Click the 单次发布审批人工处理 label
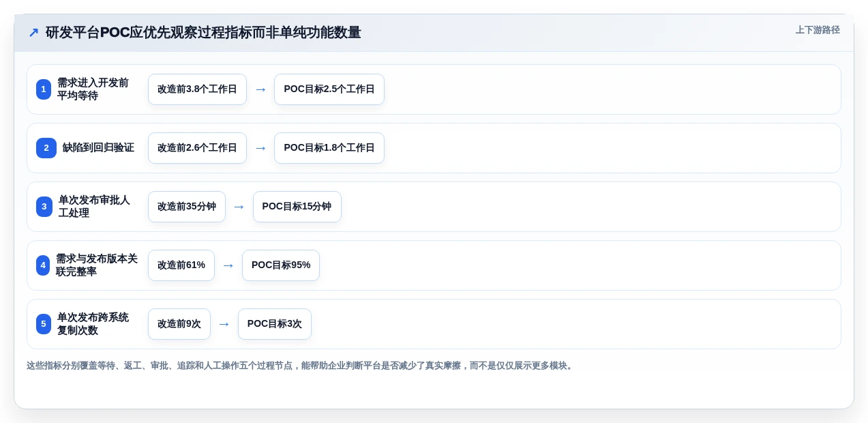Image resolution: width=868 pixels, height=423 pixels. [x=94, y=207]
